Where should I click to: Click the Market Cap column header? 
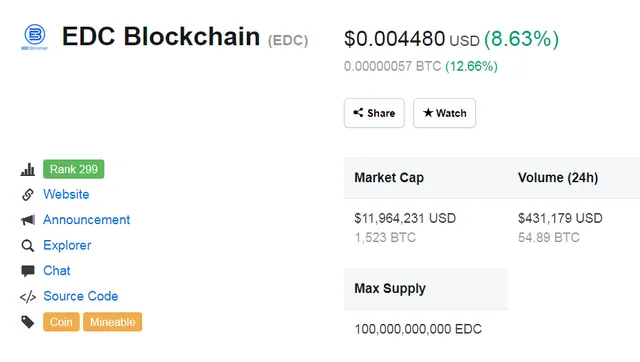coord(389,178)
